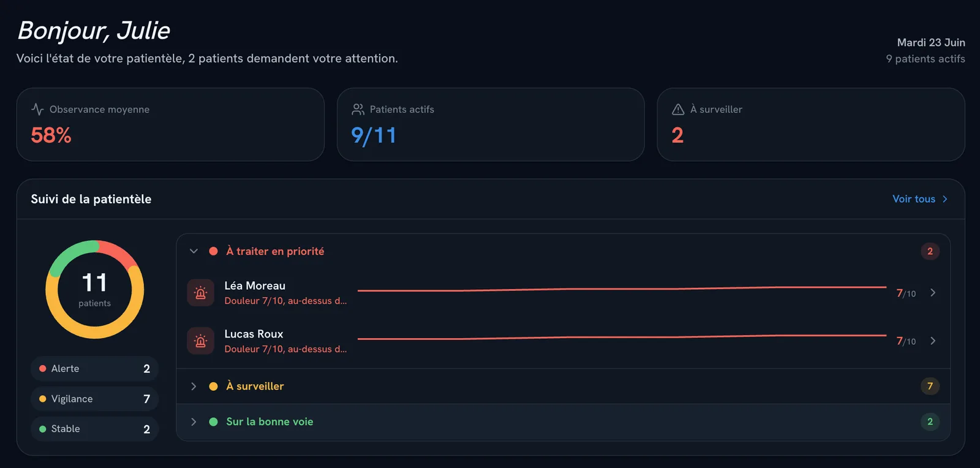Toggle the Stable filter chip
The height and width of the screenshot is (468, 980).
tap(94, 429)
